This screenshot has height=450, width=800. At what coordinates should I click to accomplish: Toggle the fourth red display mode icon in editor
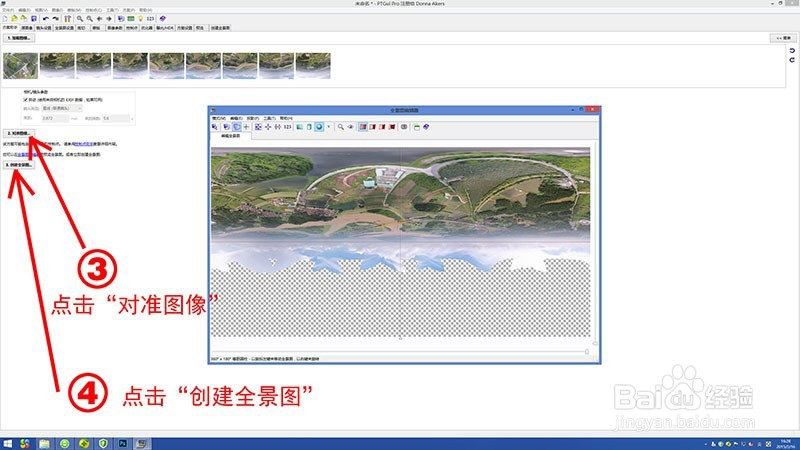[392, 127]
